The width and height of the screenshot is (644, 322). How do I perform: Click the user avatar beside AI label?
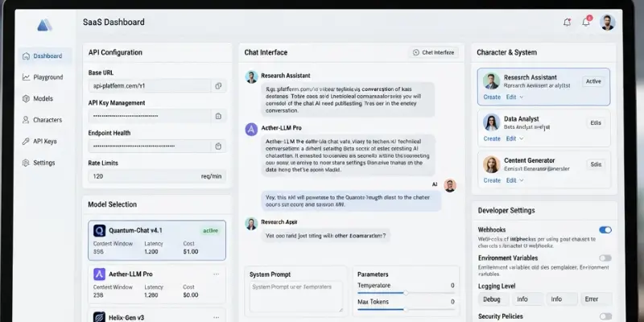tap(450, 185)
